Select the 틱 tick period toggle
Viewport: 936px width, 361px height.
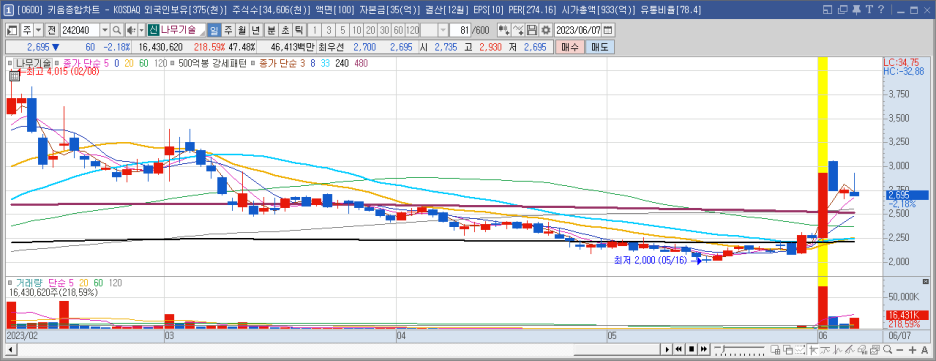click(298, 30)
